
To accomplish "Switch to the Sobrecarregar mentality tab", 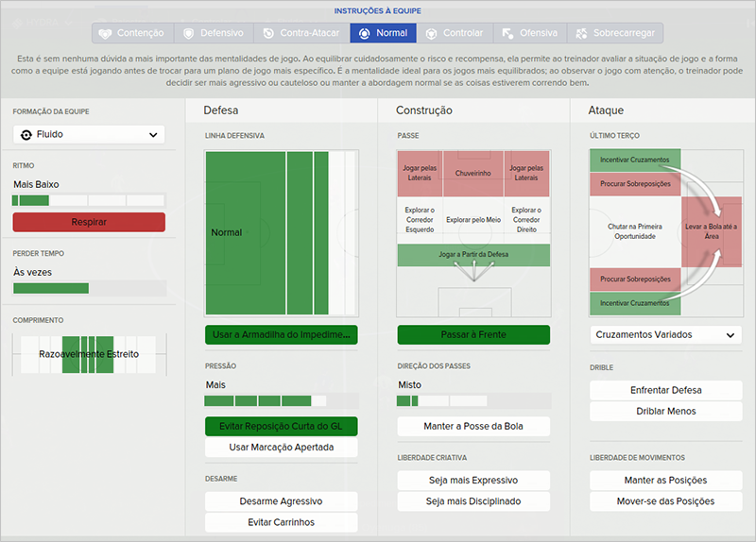I will (x=614, y=33).
